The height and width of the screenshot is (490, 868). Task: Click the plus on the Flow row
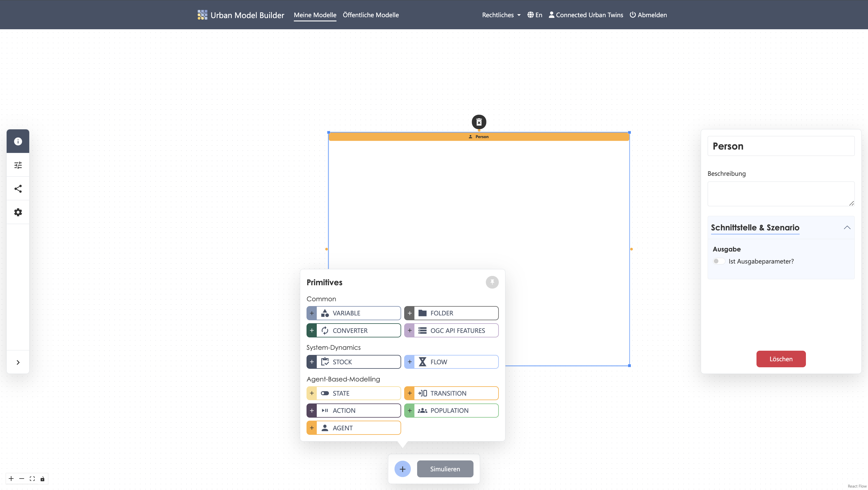(x=409, y=362)
